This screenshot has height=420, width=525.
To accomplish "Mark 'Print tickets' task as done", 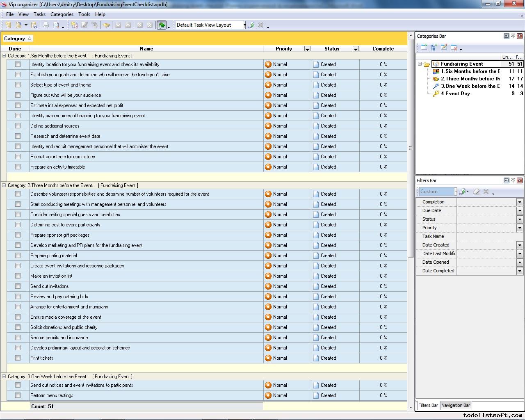I will pyautogui.click(x=18, y=358).
